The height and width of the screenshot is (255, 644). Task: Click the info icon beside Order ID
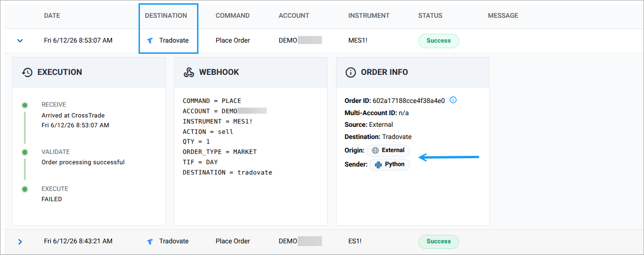(x=453, y=100)
